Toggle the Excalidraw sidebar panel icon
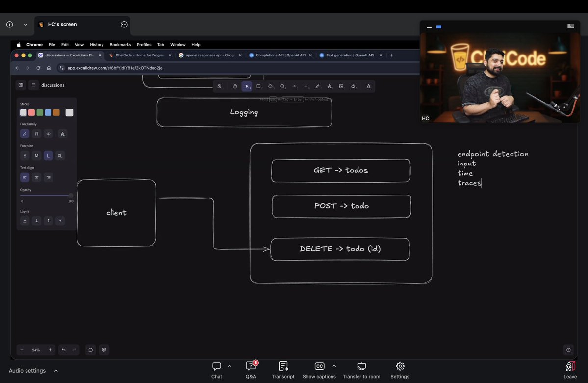 21,85
